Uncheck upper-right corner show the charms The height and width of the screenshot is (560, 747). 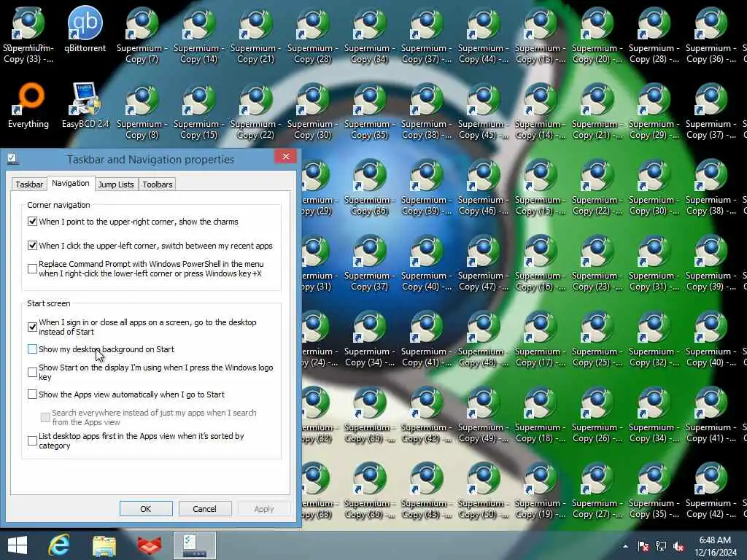32,222
